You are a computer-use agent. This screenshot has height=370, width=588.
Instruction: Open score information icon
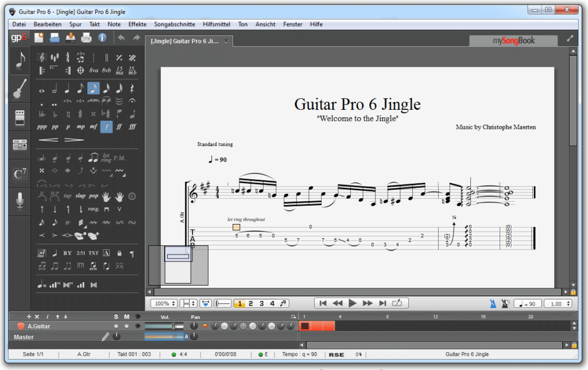(x=102, y=37)
